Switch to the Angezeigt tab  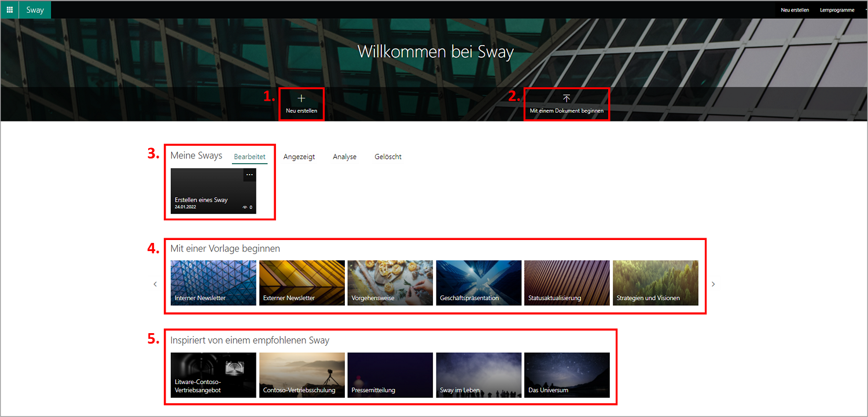299,157
